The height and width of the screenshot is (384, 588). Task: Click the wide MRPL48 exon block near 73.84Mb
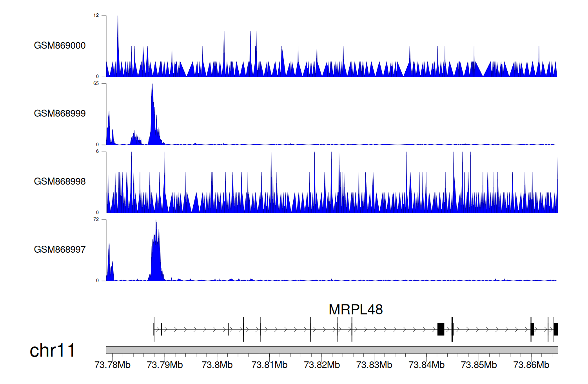[441, 329]
